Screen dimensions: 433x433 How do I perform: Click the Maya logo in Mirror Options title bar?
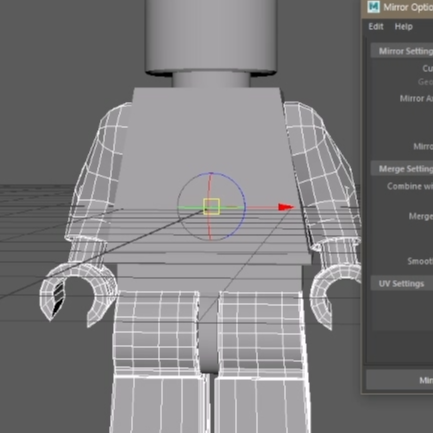(373, 7)
